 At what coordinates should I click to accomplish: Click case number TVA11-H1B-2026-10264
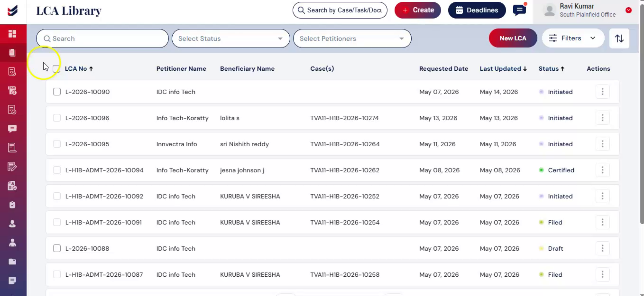pos(345,144)
